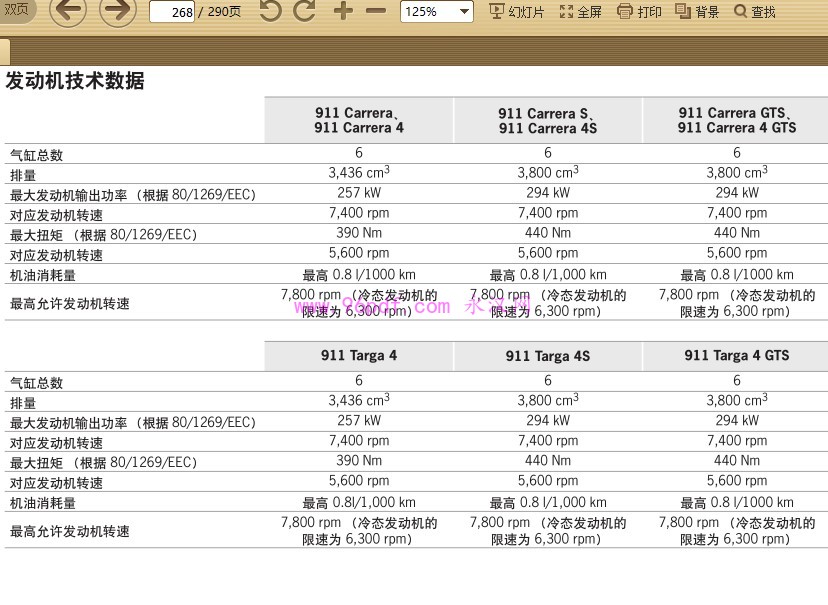Rotate page counterclockwise
828x605 pixels.
tap(270, 11)
